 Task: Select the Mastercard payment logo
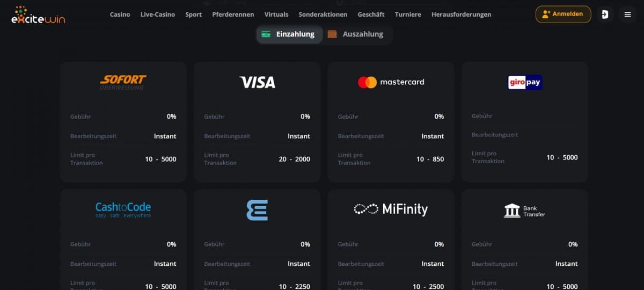391,82
